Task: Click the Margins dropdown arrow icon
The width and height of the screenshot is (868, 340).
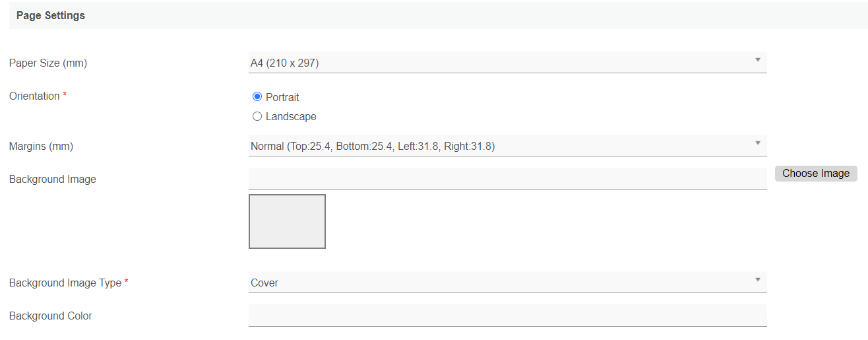Action: [757, 143]
